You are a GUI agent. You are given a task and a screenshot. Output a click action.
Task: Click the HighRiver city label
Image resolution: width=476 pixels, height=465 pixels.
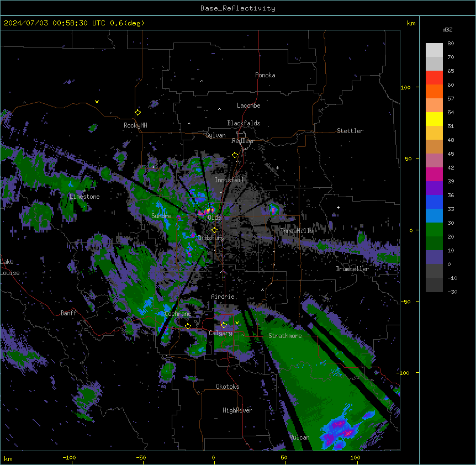237,410
